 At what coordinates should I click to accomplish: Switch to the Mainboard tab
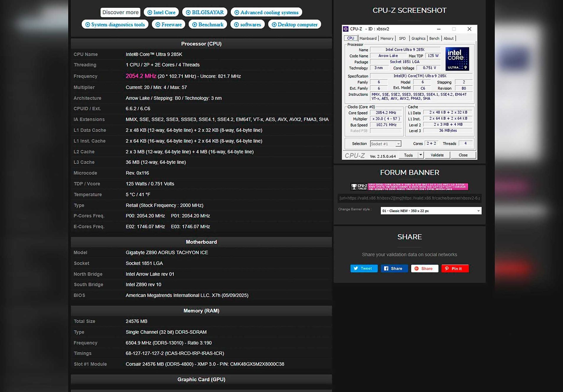click(368, 38)
